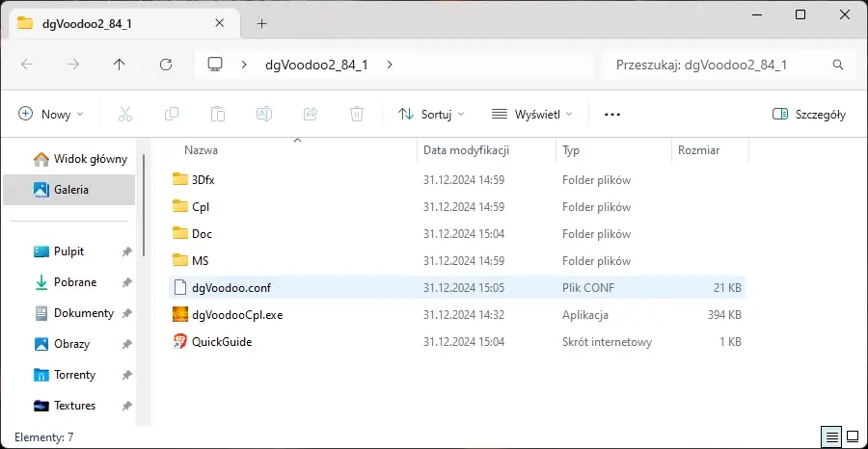Unpin Textures using its pin icon
Screen dimensions: 868x449
click(126, 406)
